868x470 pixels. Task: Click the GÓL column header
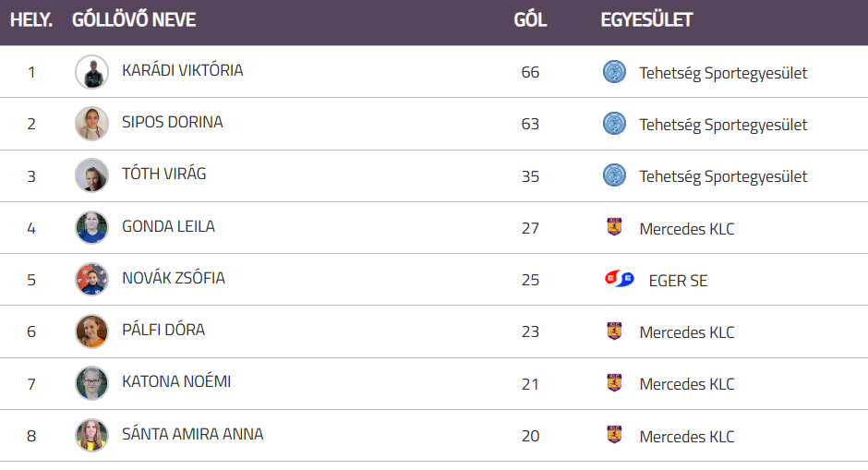coord(530,20)
